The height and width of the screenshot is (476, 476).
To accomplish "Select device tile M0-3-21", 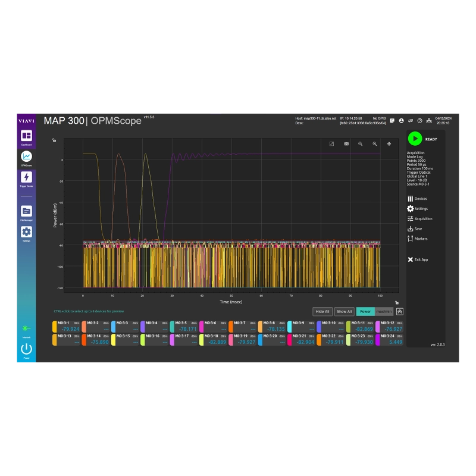I will tap(301, 339).
